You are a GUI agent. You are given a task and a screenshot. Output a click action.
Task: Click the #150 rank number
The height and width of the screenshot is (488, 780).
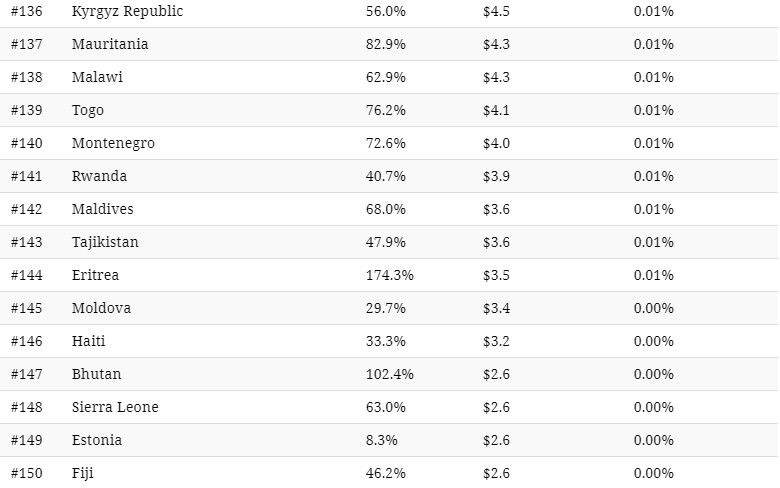(26, 473)
